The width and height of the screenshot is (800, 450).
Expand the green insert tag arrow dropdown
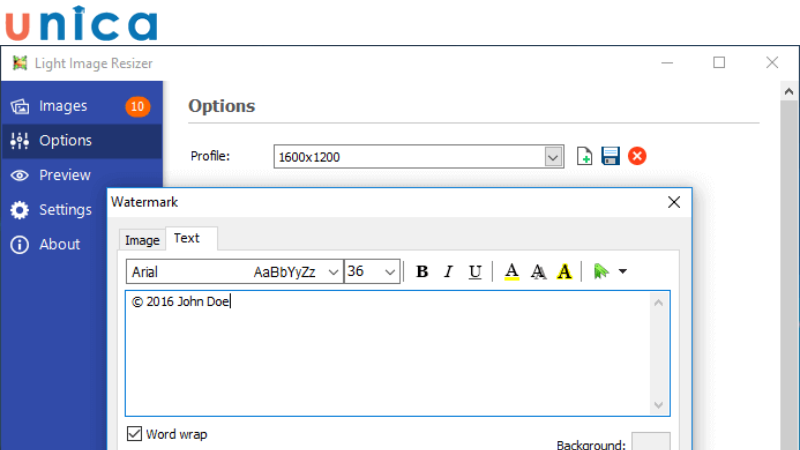622,272
